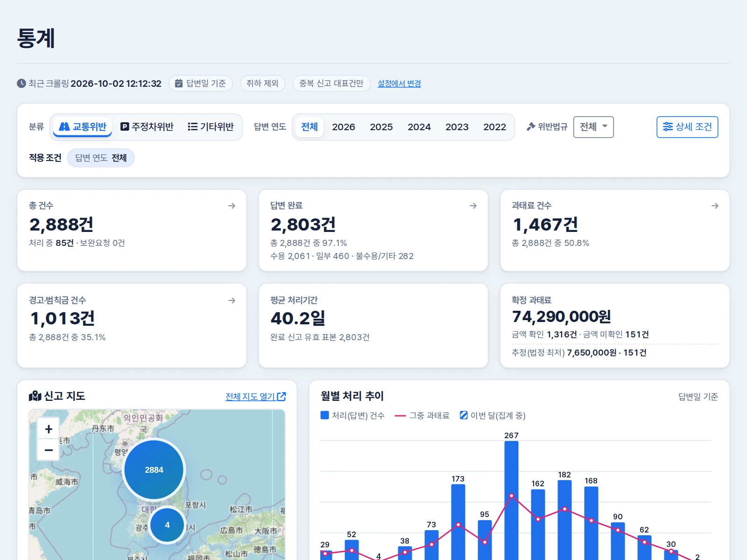The width and height of the screenshot is (747, 560).
Task: Click the map cluster labeled 4
Action: (x=167, y=525)
